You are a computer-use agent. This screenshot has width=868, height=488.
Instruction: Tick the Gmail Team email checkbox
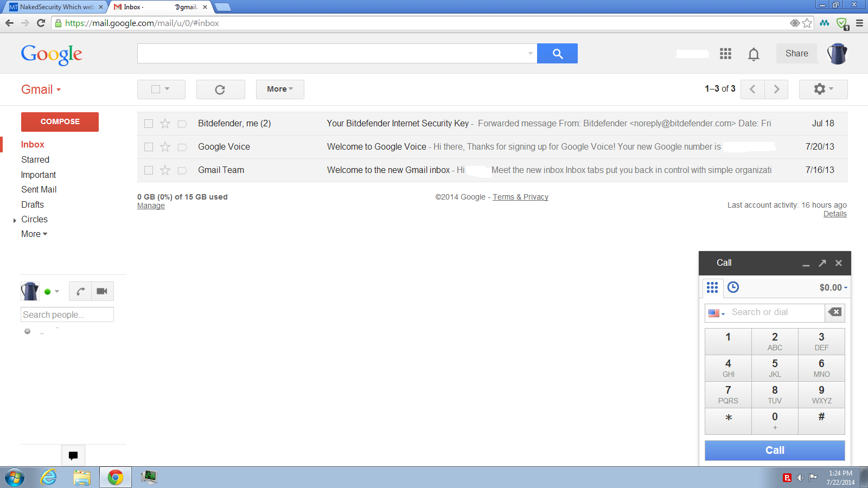[x=149, y=170]
